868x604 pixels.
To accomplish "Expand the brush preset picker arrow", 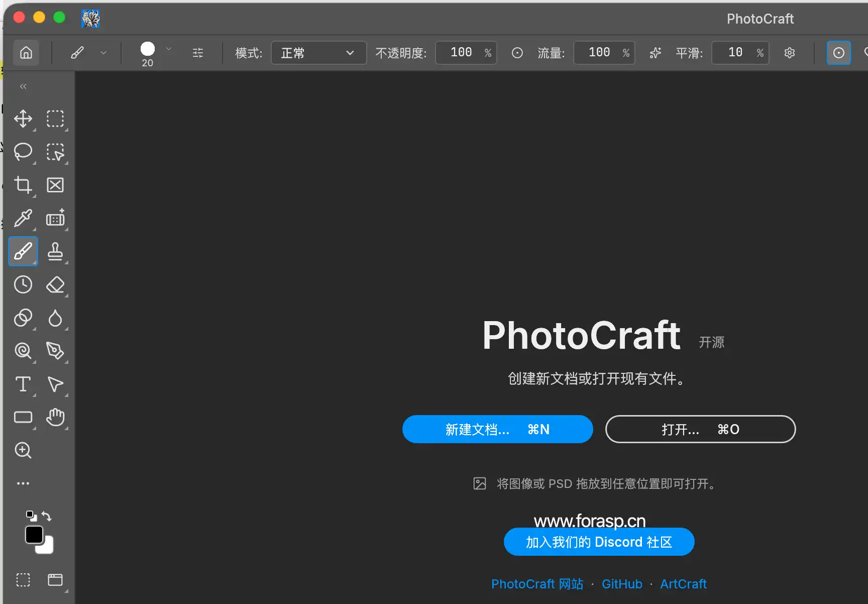I will [169, 49].
